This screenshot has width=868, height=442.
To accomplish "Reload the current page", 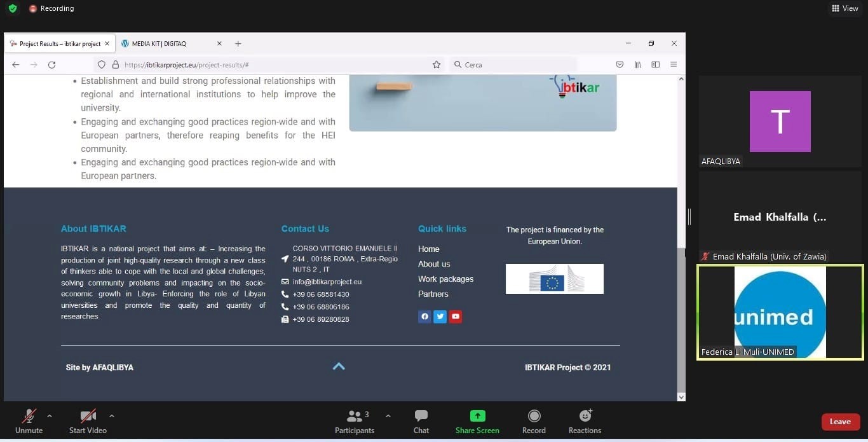I will (52, 65).
